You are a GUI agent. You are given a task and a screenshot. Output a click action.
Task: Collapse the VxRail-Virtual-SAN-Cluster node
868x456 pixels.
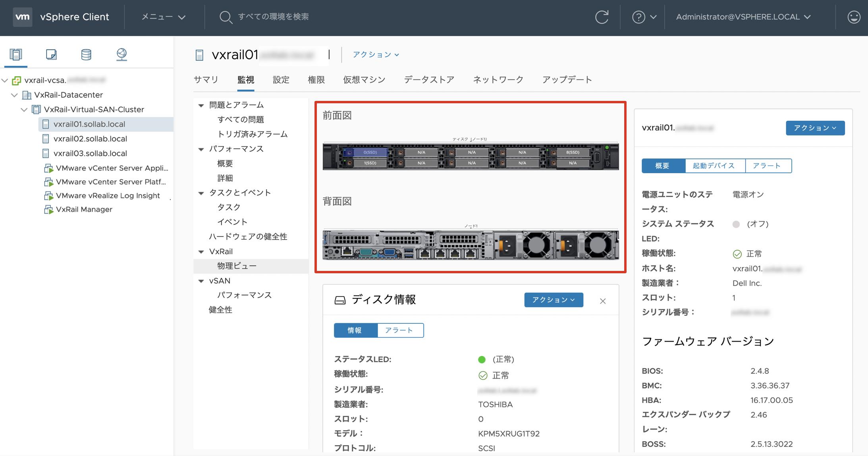(x=24, y=109)
